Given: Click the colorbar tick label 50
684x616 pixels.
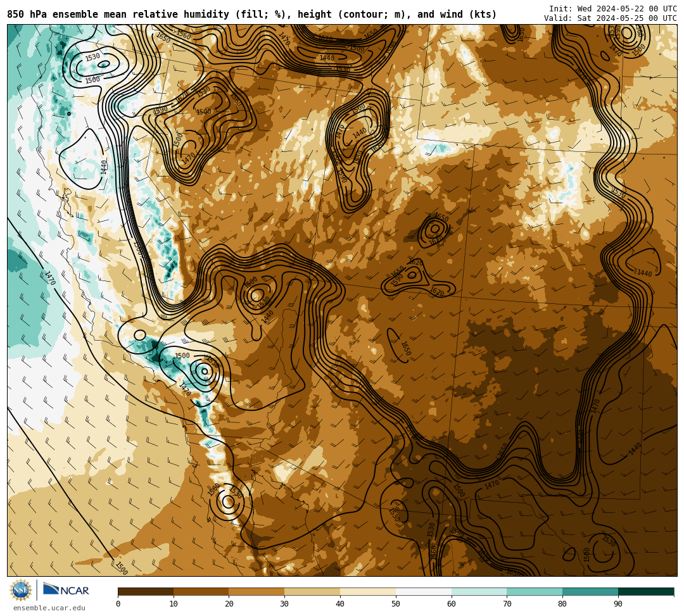Looking at the screenshot, I should tap(396, 604).
